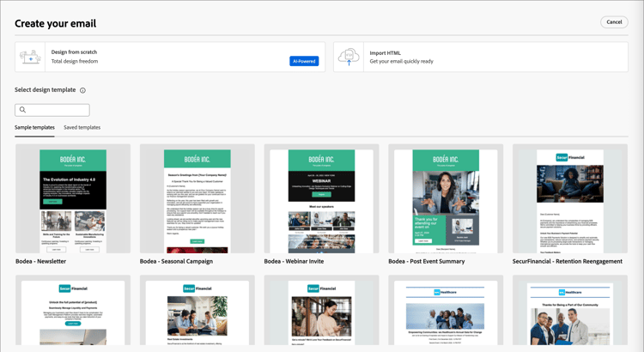
Task: Cancel the email creation
Action: tap(614, 22)
